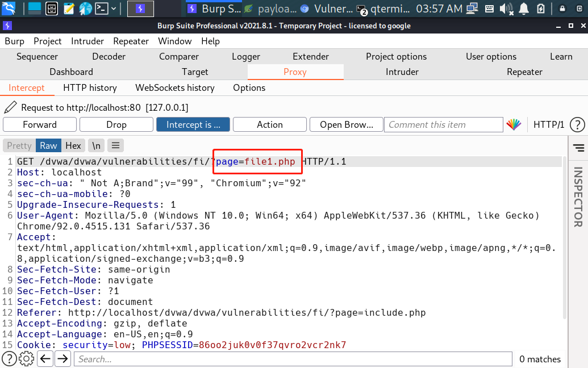588x368 pixels.
Task: Drop the intercepted request
Action: tap(116, 124)
